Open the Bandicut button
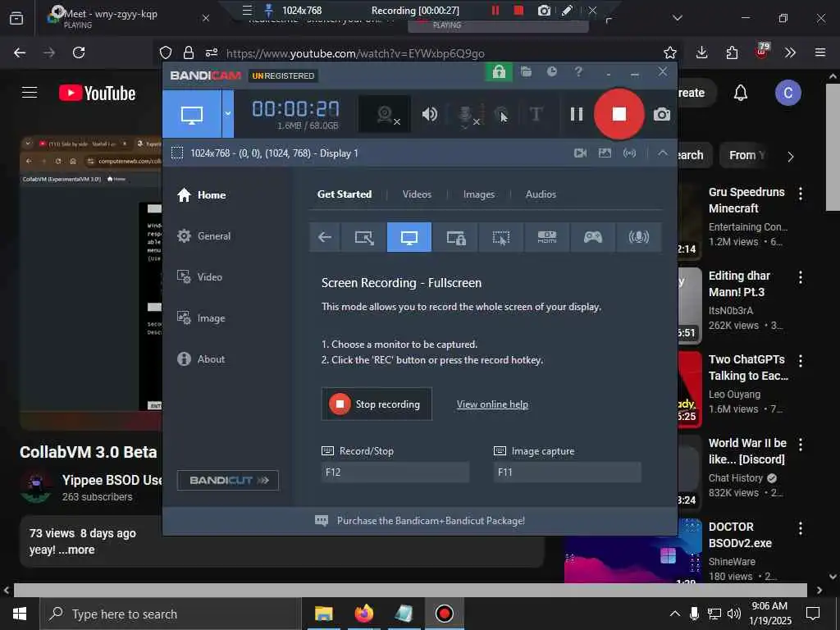The width and height of the screenshot is (840, 630). pyautogui.click(x=228, y=481)
